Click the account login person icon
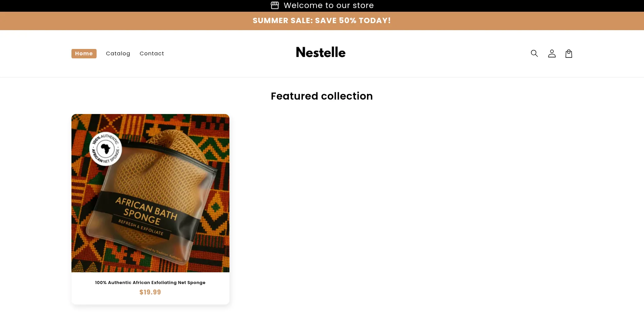The width and height of the screenshot is (644, 333). click(x=552, y=54)
